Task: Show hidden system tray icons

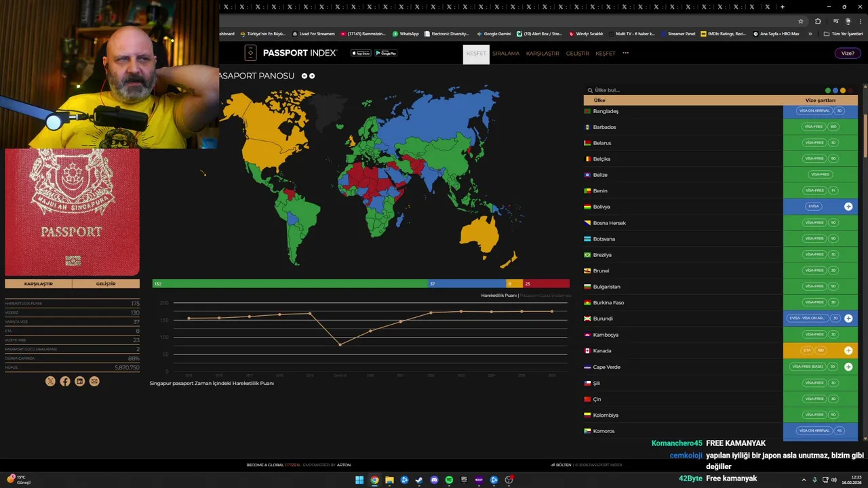Action: click(x=804, y=480)
